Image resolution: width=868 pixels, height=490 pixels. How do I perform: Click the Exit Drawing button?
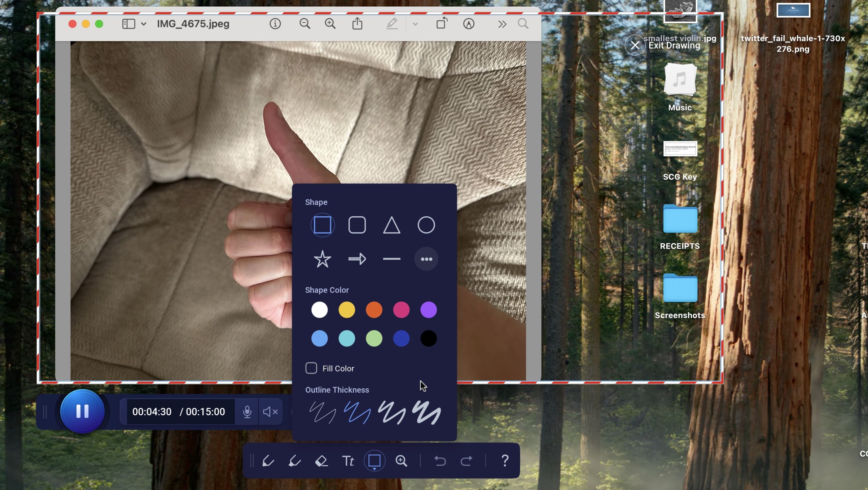634,45
